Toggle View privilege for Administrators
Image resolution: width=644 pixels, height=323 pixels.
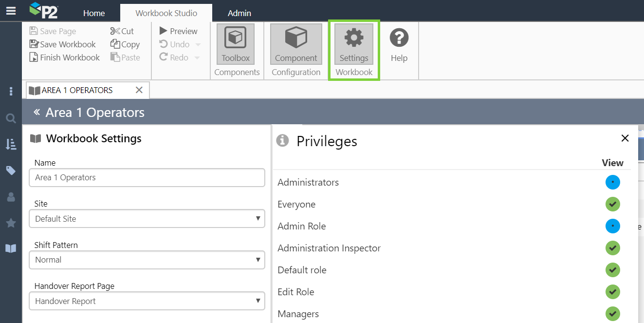[612, 182]
